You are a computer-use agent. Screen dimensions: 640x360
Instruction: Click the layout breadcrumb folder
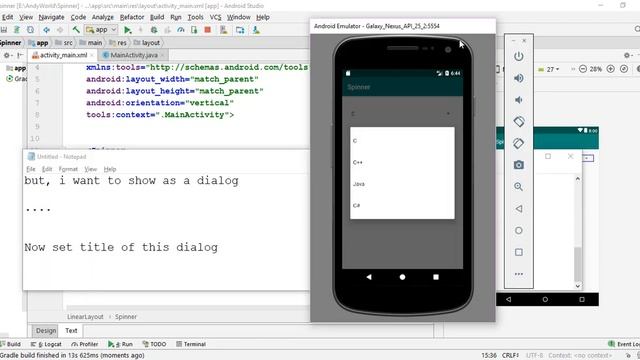coord(147,42)
